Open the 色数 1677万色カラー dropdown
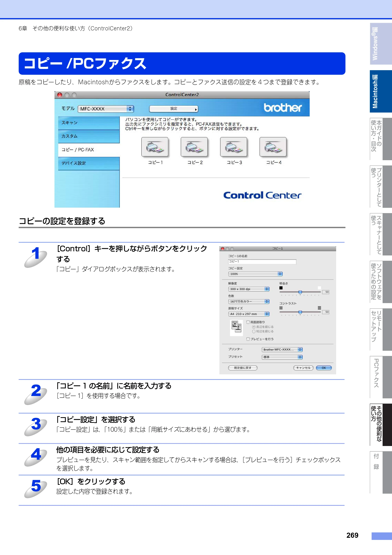The image size is (392, 555). click(249, 302)
